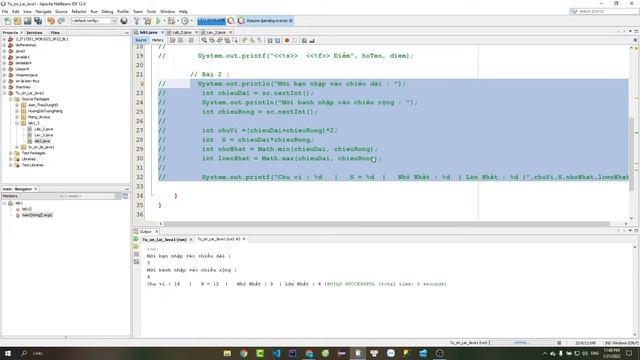Click the memory usage bar in toolbar
640x360 pixels.
[x=211, y=20]
